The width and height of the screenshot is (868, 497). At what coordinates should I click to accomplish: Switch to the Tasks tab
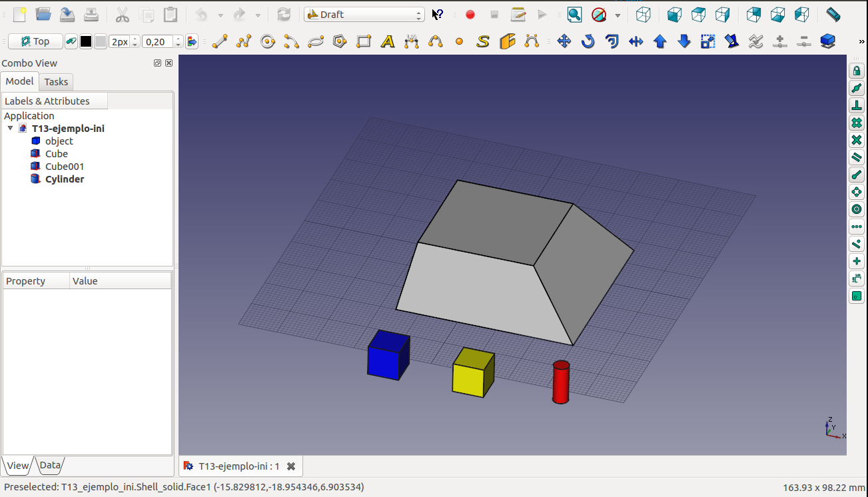pyautogui.click(x=56, y=82)
